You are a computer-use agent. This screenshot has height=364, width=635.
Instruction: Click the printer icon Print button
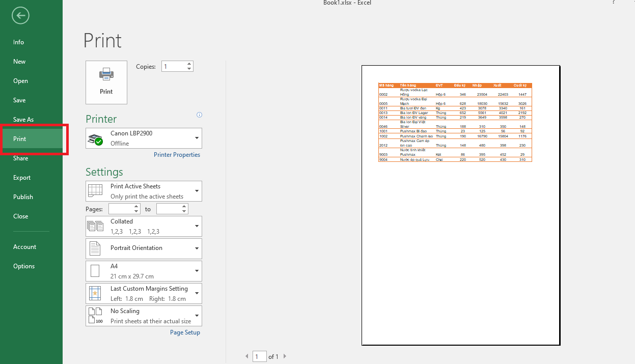(106, 82)
